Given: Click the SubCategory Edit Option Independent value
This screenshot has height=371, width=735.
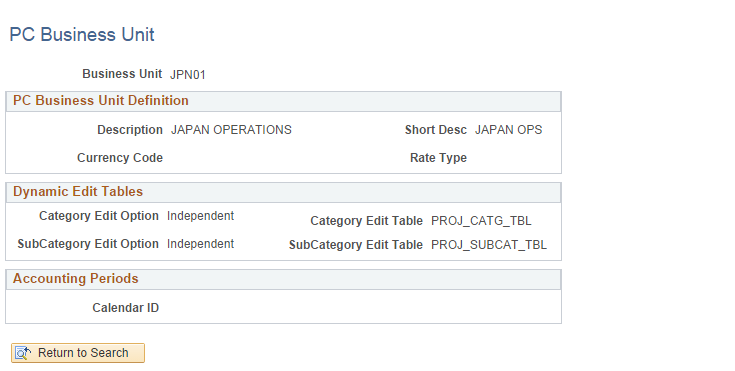Looking at the screenshot, I should tap(200, 244).
